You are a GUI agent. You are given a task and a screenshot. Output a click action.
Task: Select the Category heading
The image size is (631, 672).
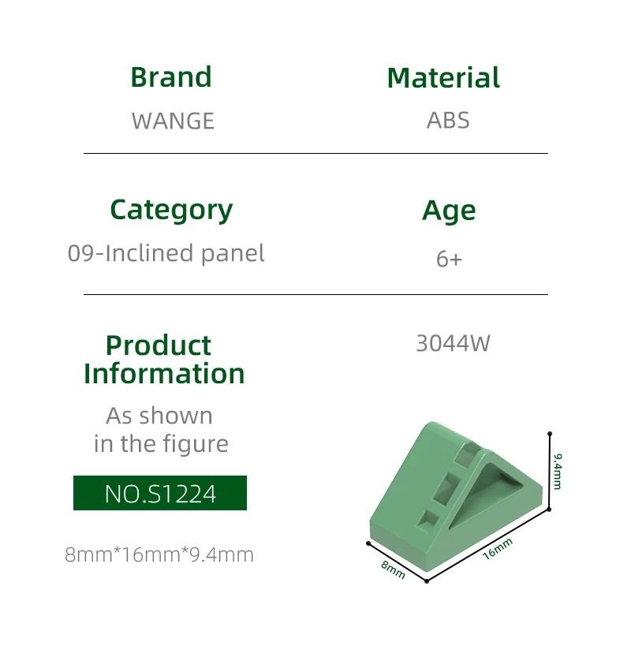(171, 210)
